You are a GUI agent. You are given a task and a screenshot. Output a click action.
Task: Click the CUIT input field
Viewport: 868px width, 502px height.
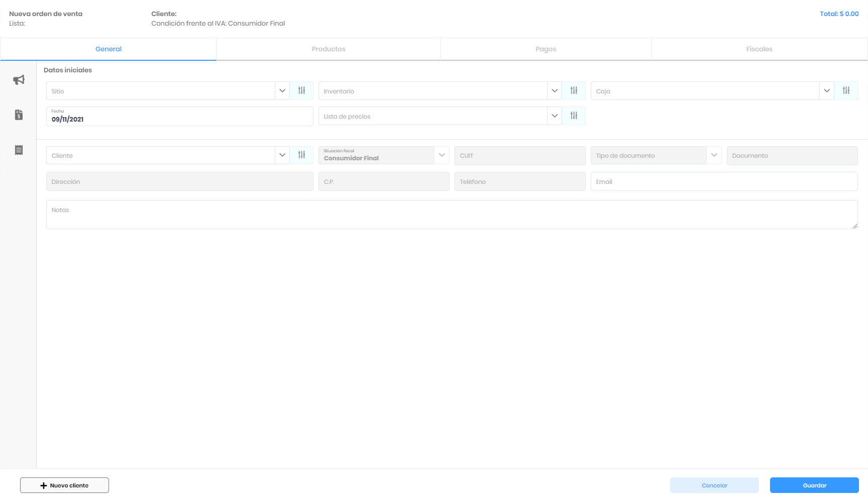(520, 156)
